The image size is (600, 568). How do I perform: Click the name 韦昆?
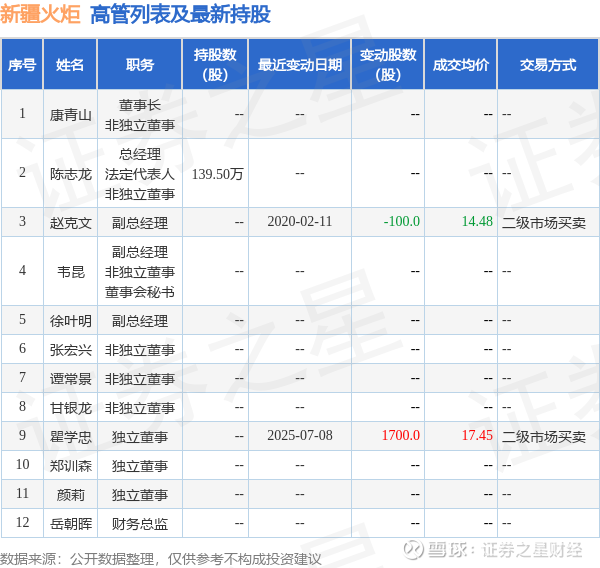coord(71,272)
